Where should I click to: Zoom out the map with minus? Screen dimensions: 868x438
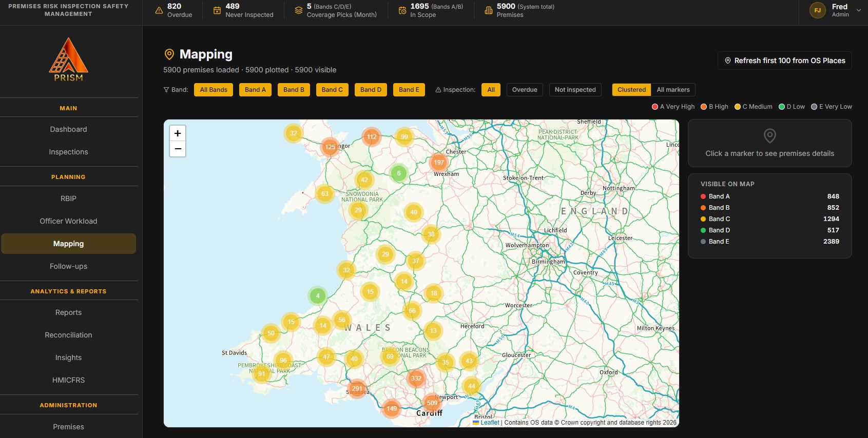click(178, 149)
